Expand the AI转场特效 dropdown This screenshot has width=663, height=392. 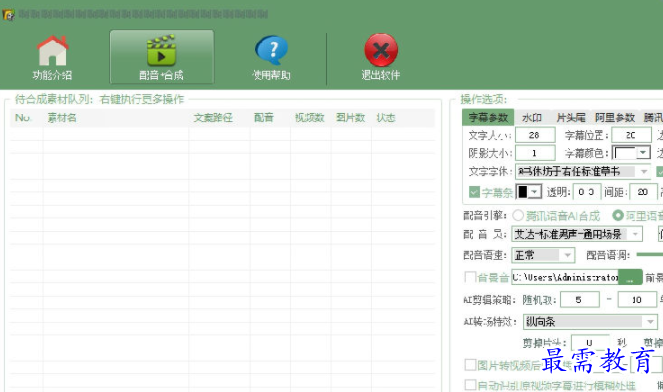[x=650, y=322]
